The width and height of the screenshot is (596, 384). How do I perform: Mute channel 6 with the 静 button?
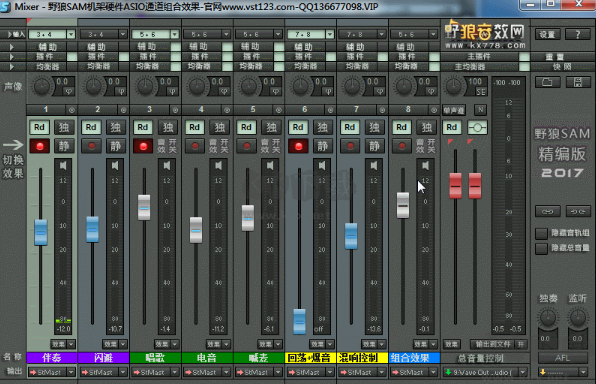pos(322,146)
